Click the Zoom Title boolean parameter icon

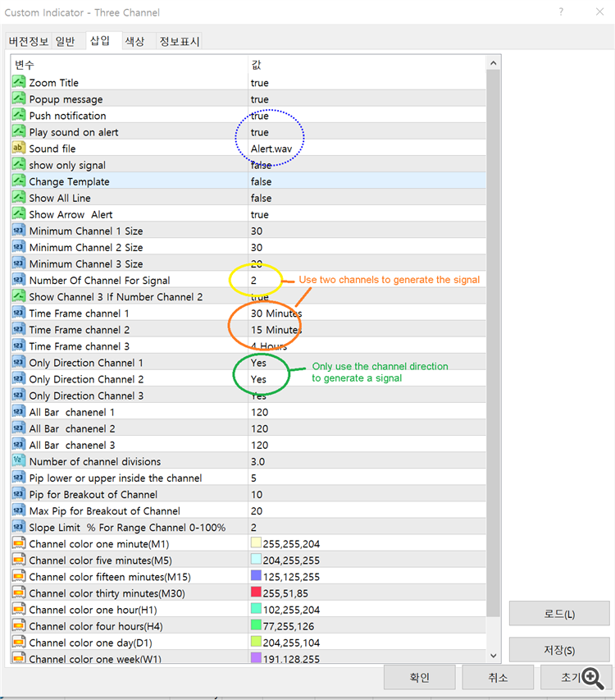point(19,82)
